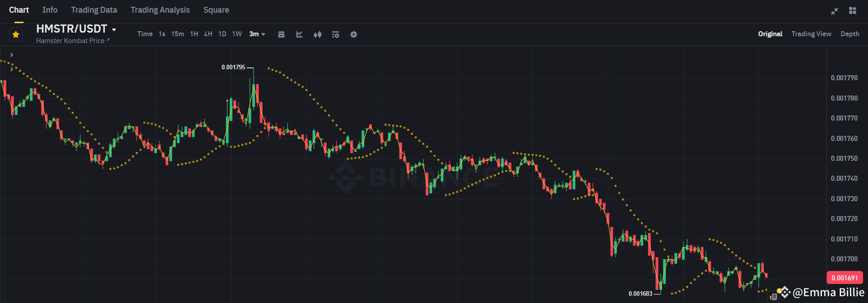Collapse the chart using shrink arrows icon
This screenshot has height=303, width=868.
coord(834,10)
